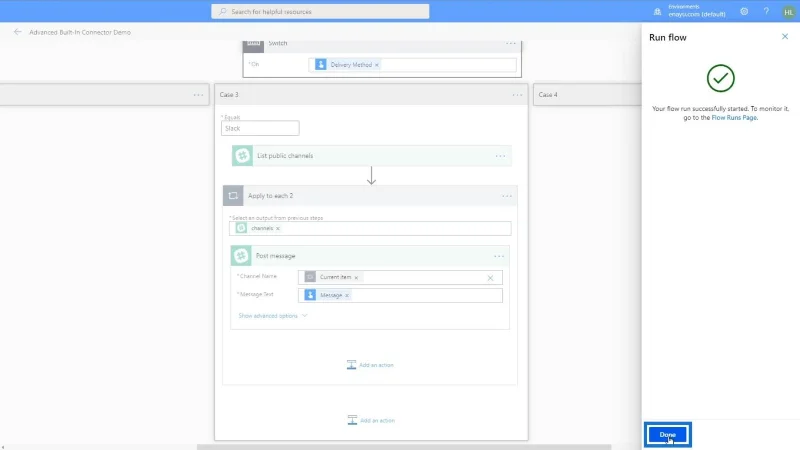Click the search for helpful resources box

(x=320, y=11)
